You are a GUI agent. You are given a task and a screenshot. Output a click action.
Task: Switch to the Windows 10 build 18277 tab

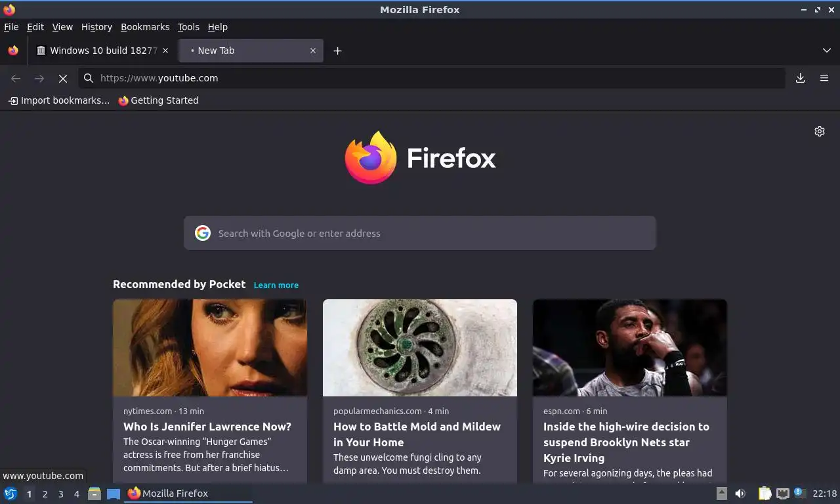tap(102, 51)
